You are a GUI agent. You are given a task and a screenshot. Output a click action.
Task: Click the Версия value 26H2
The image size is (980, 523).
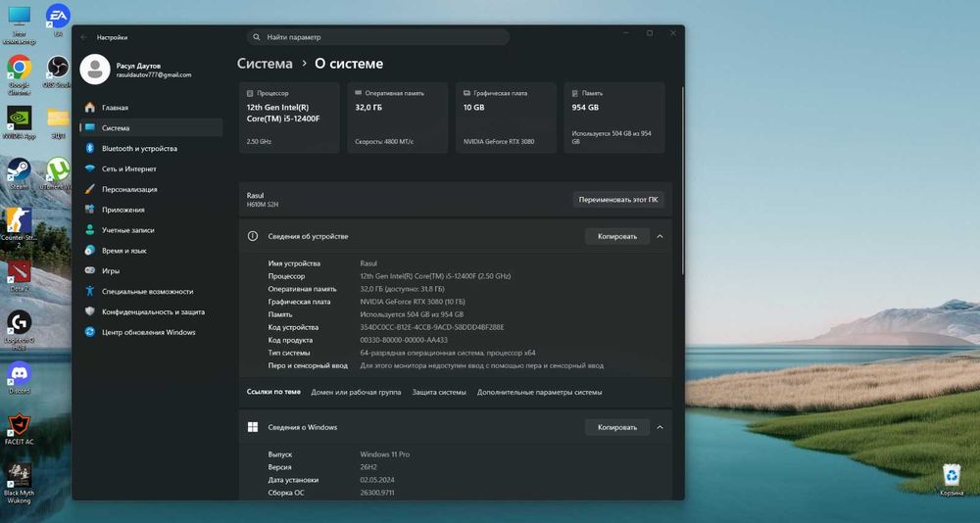pyautogui.click(x=369, y=467)
